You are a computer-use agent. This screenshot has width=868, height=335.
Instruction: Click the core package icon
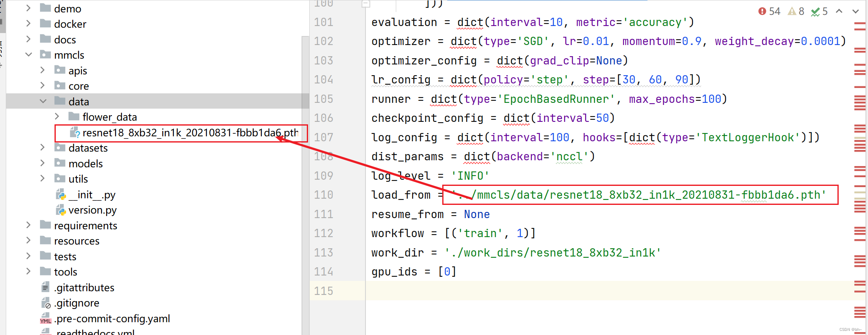(x=60, y=85)
